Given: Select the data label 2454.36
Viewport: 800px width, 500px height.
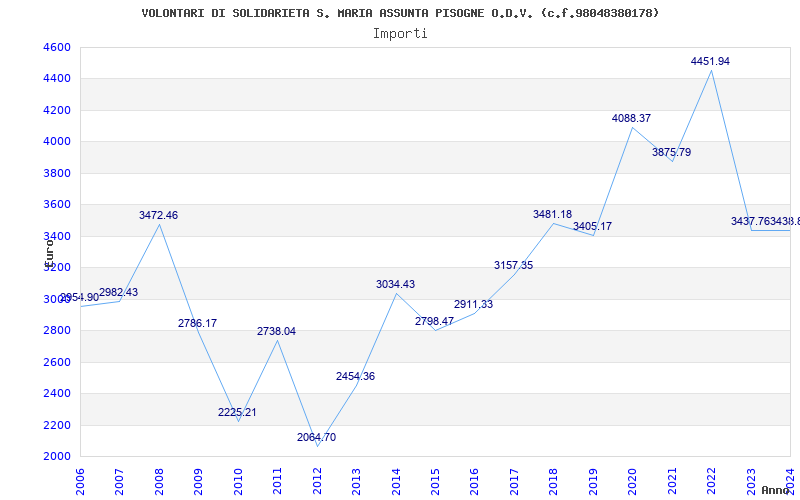Looking at the screenshot, I should coord(355,376).
